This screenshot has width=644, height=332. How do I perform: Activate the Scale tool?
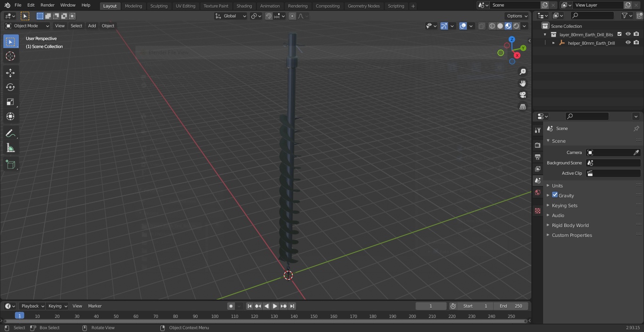pos(10,102)
